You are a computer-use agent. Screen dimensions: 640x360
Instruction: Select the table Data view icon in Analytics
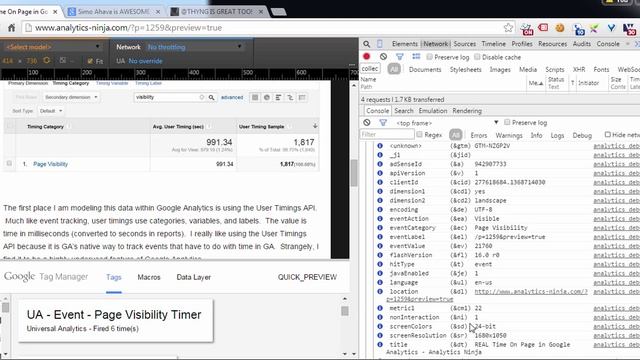(x=255, y=98)
